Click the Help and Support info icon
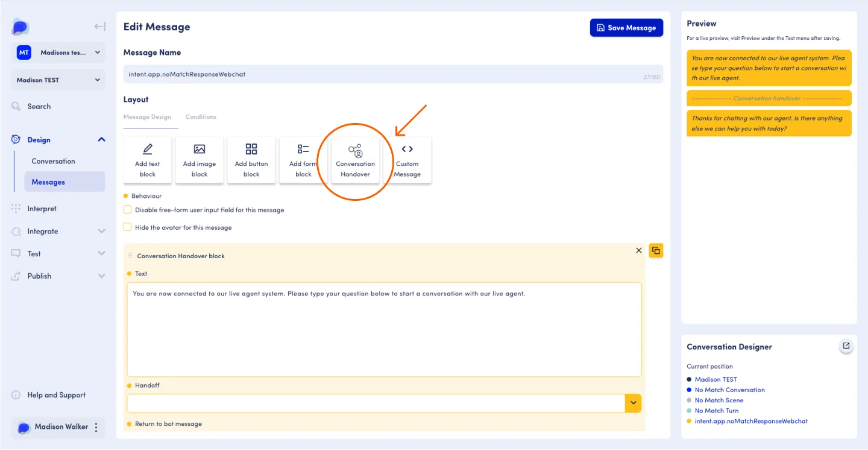The height and width of the screenshot is (450, 868). [16, 395]
